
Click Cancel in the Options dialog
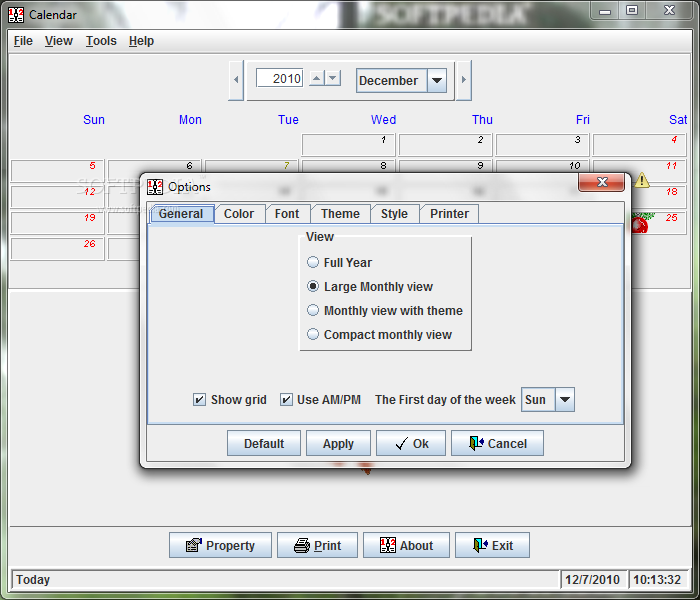pos(497,443)
